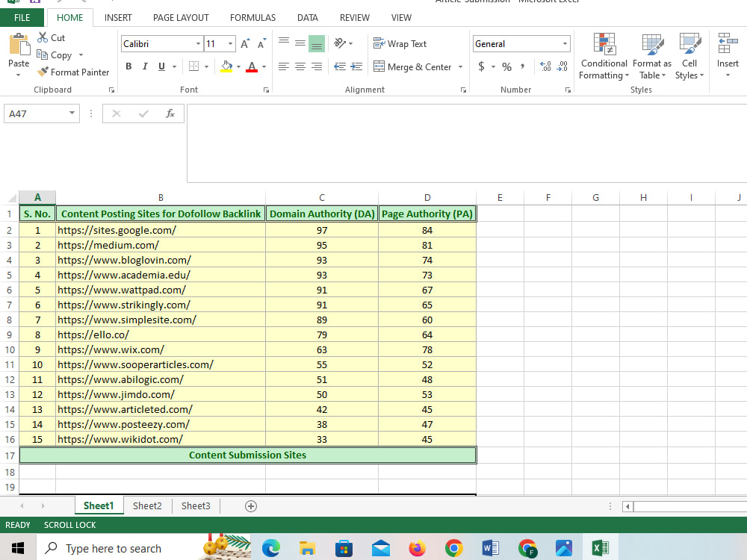Image resolution: width=747 pixels, height=560 pixels.
Task: Click the orientation text-rotate icon
Action: pyautogui.click(x=339, y=43)
